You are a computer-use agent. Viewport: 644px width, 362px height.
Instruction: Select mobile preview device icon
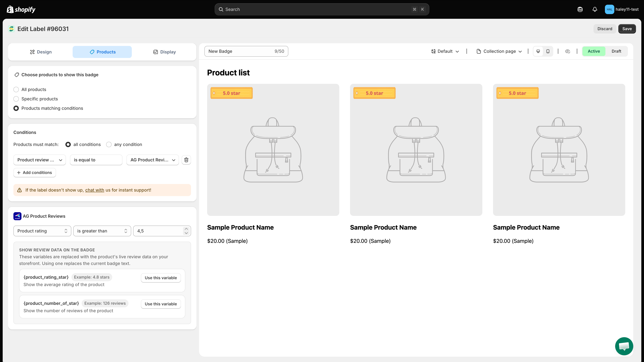548,51
